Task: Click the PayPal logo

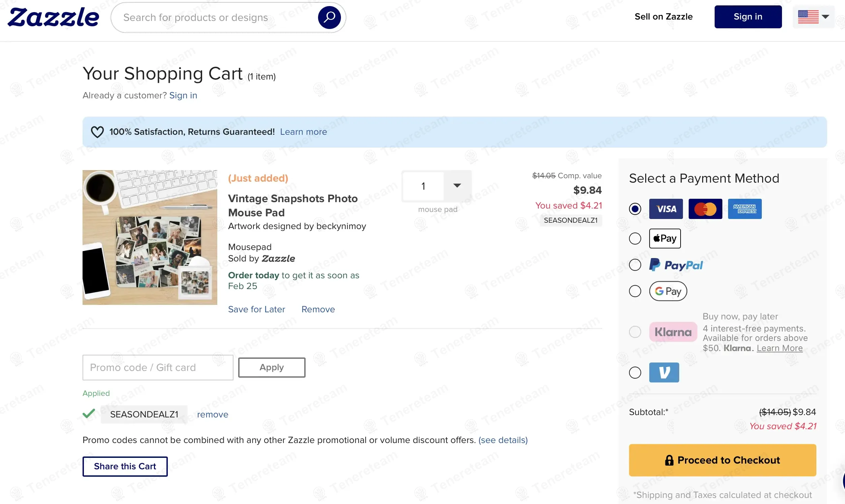Action: pyautogui.click(x=676, y=265)
